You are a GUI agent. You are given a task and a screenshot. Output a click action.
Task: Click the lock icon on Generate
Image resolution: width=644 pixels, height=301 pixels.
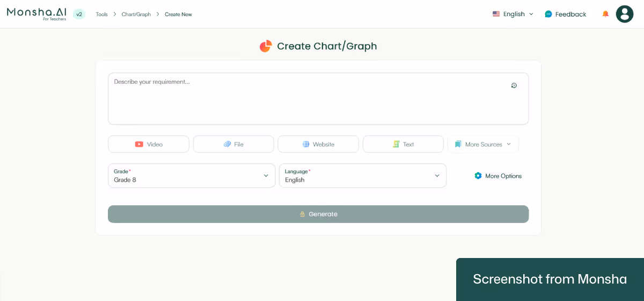(302, 214)
